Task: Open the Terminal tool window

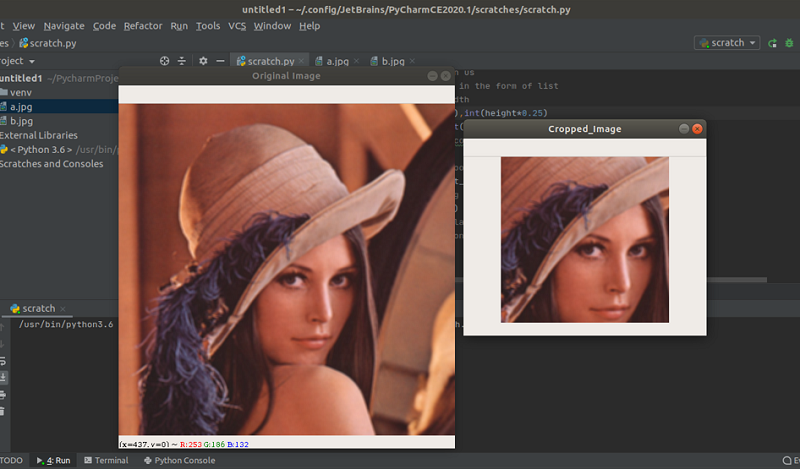Action: [106, 460]
